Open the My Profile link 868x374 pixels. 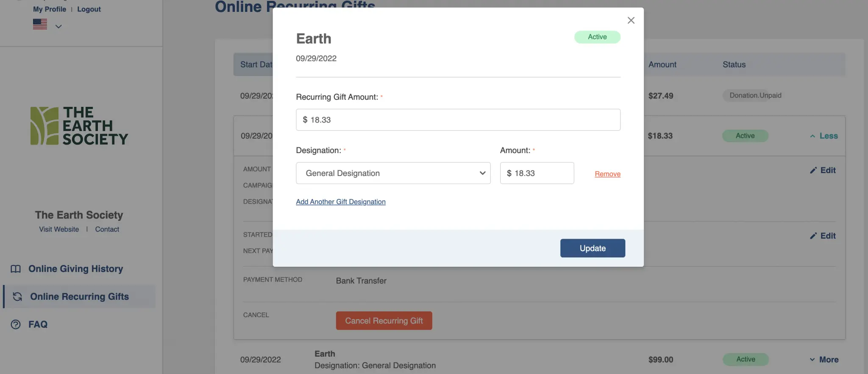[50, 9]
